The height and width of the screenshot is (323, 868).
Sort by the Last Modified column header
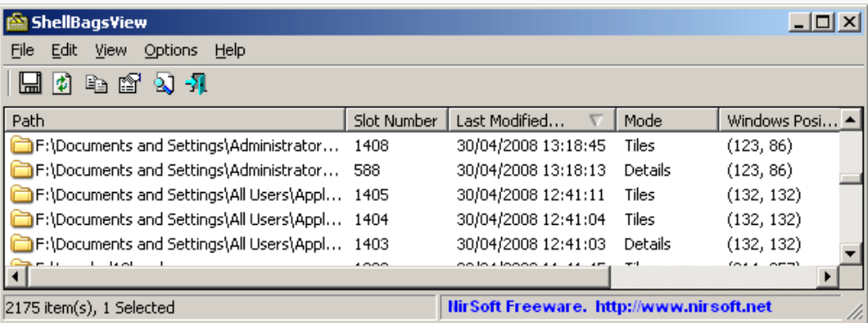[x=531, y=121]
